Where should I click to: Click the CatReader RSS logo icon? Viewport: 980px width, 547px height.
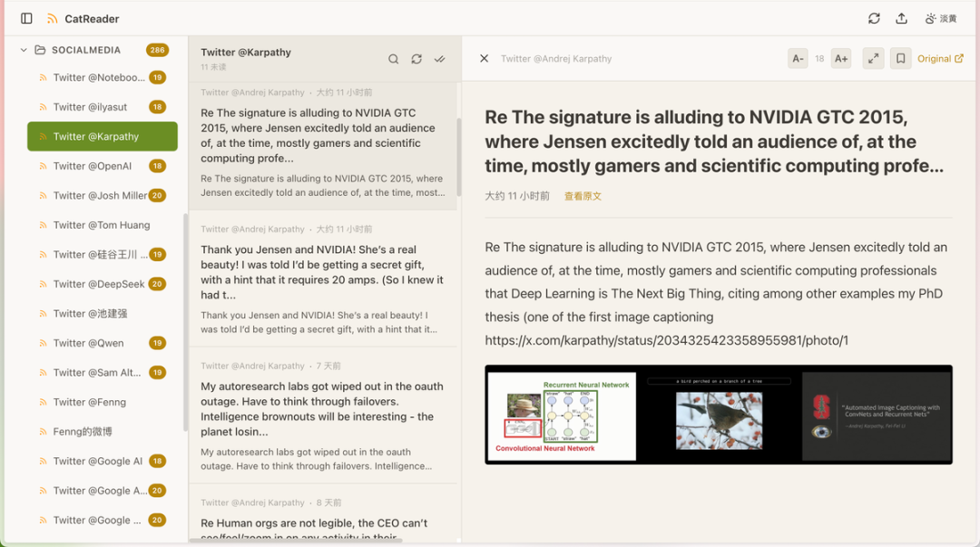tap(53, 19)
